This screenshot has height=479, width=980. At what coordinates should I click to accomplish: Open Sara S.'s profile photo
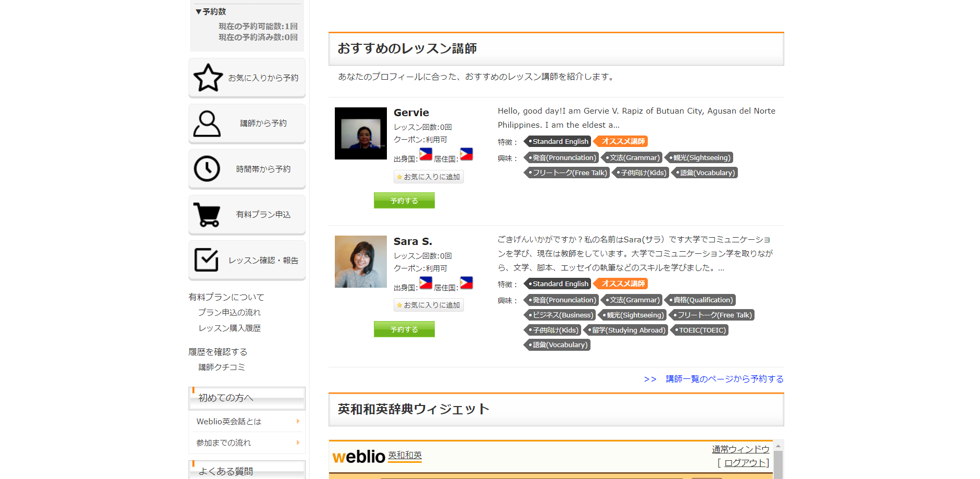pyautogui.click(x=360, y=262)
